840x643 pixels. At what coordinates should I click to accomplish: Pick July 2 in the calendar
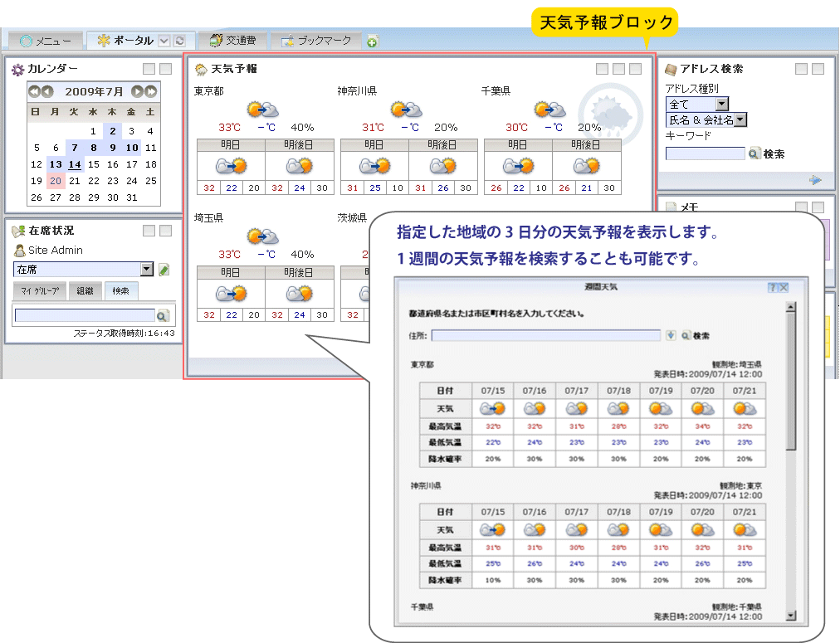tap(113, 131)
